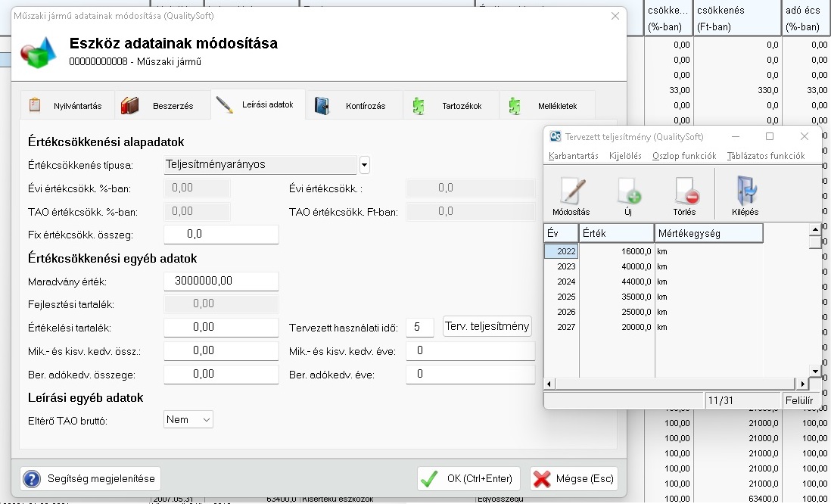Click the Kilépés exit door icon

pyautogui.click(x=745, y=194)
